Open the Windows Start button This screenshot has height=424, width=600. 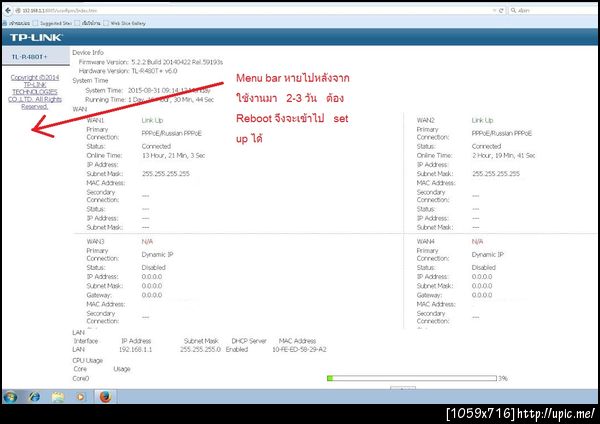[10, 397]
